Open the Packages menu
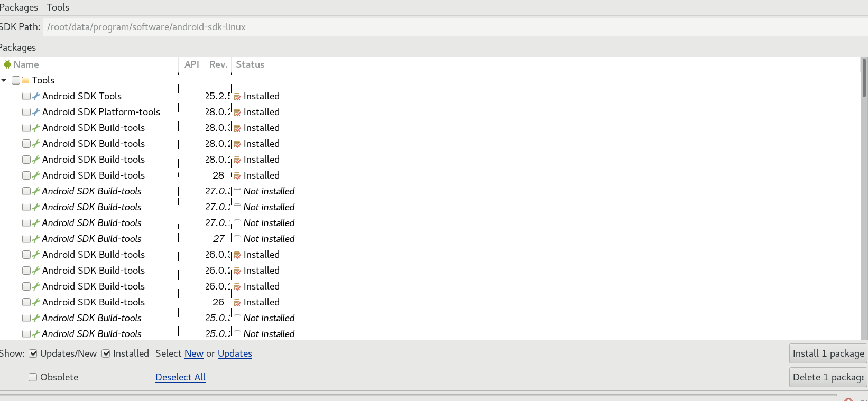 click(19, 7)
